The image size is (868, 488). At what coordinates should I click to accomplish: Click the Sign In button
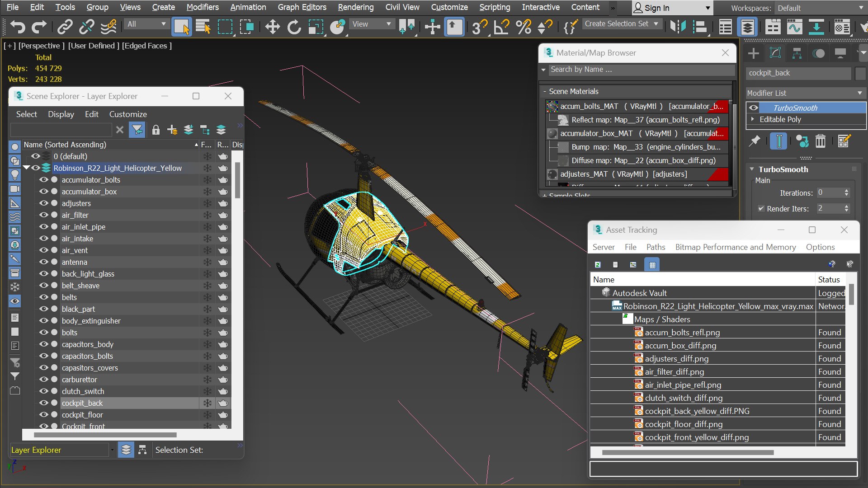(x=672, y=8)
